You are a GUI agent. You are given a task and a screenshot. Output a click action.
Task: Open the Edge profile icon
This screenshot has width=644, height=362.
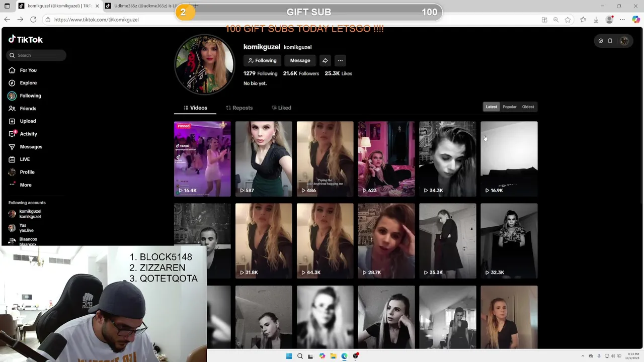pyautogui.click(x=609, y=20)
